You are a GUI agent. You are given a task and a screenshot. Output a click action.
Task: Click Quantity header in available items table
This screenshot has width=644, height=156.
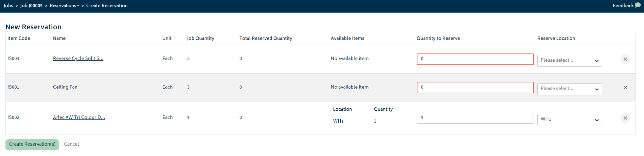[x=383, y=109]
